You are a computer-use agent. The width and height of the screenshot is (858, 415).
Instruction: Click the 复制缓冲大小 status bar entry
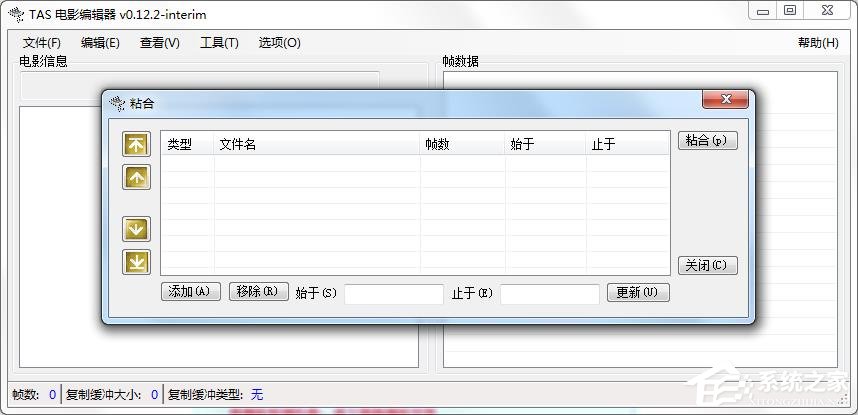(x=112, y=394)
